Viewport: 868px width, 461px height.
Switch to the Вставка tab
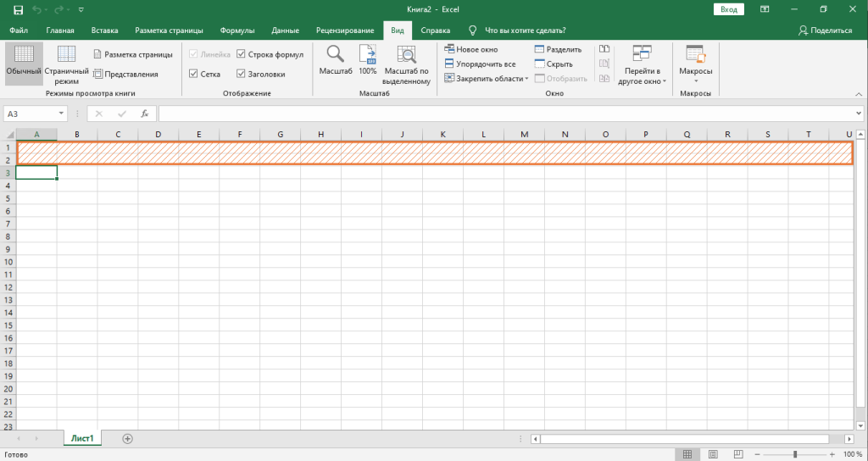coord(104,31)
